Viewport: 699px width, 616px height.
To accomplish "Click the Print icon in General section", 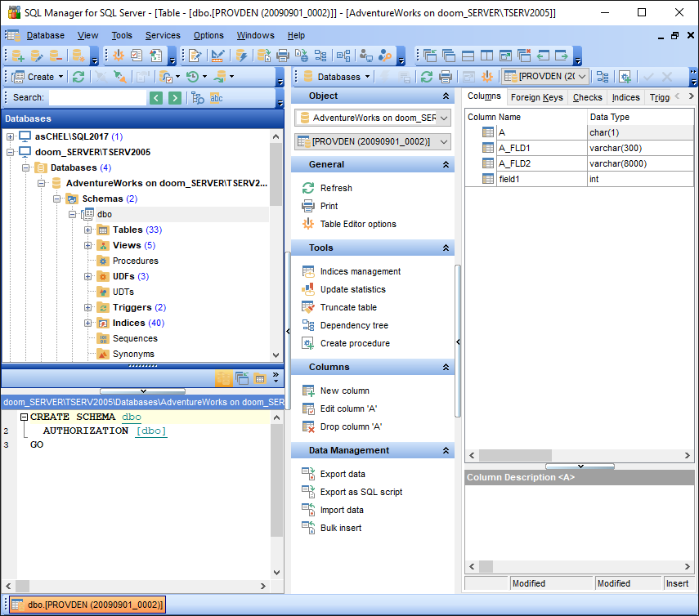I will tap(308, 206).
